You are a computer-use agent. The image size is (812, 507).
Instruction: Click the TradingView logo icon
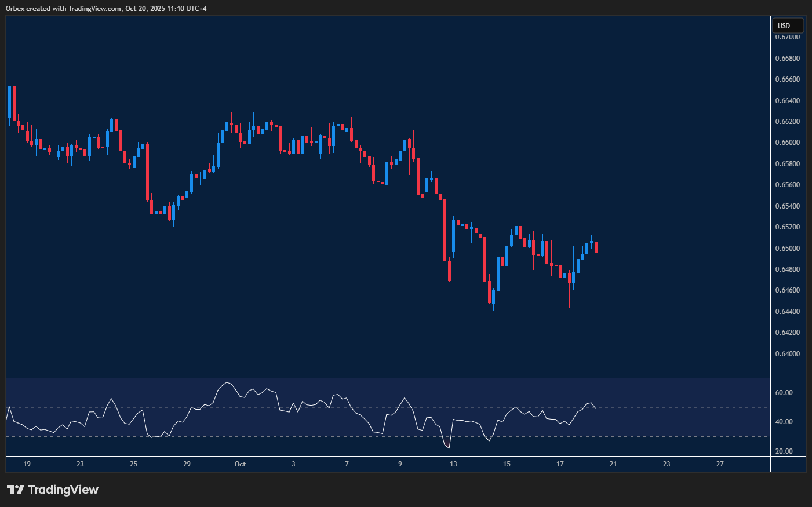tap(15, 490)
